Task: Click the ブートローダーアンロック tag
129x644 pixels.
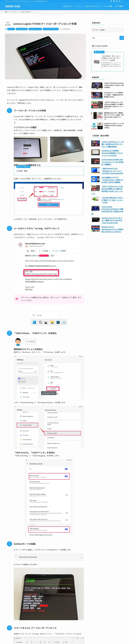Action: pos(51,29)
